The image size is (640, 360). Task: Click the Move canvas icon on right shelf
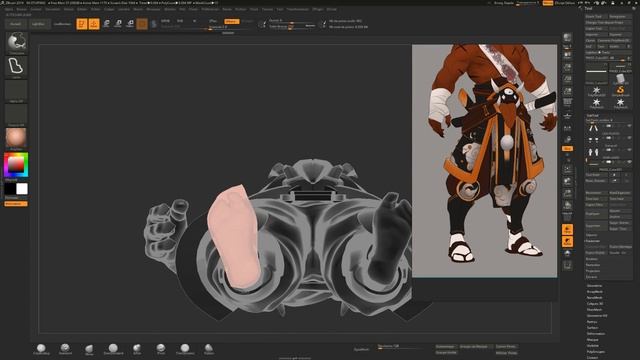pyautogui.click(x=567, y=181)
